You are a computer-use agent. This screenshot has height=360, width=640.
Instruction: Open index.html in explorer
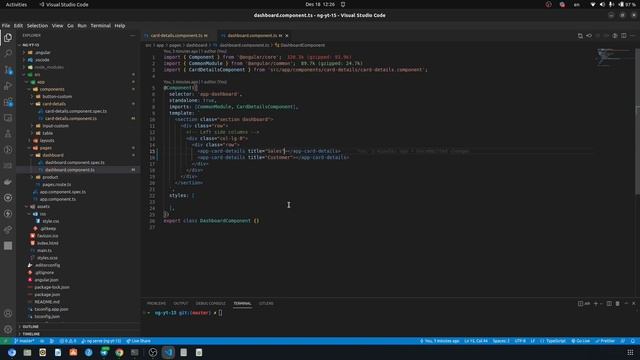[x=47, y=243]
